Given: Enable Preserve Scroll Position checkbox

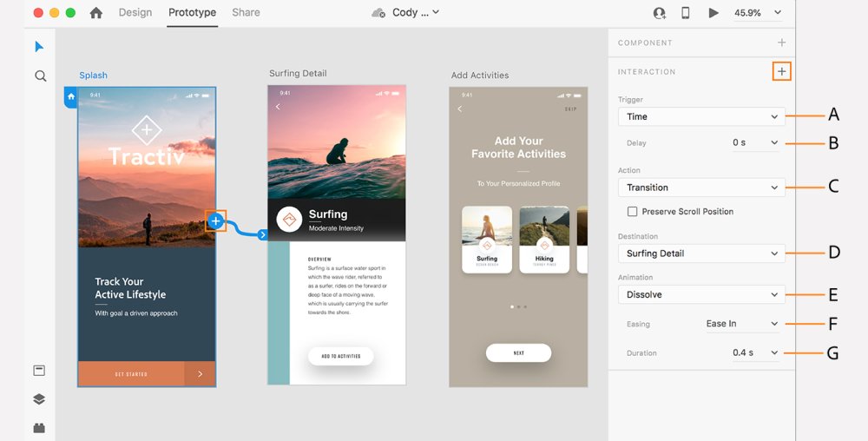Looking at the screenshot, I should (632, 211).
